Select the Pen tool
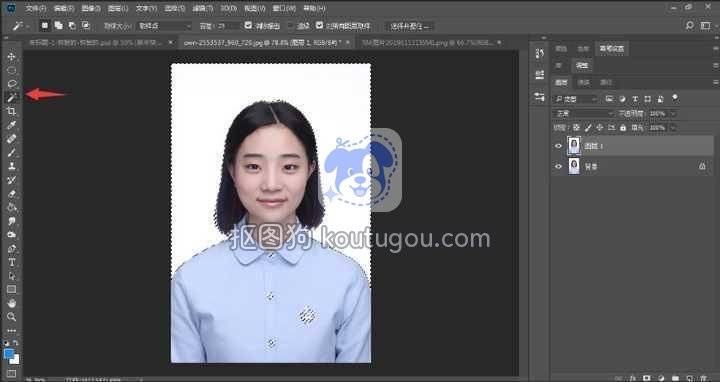The width and height of the screenshot is (720, 382). 11,248
